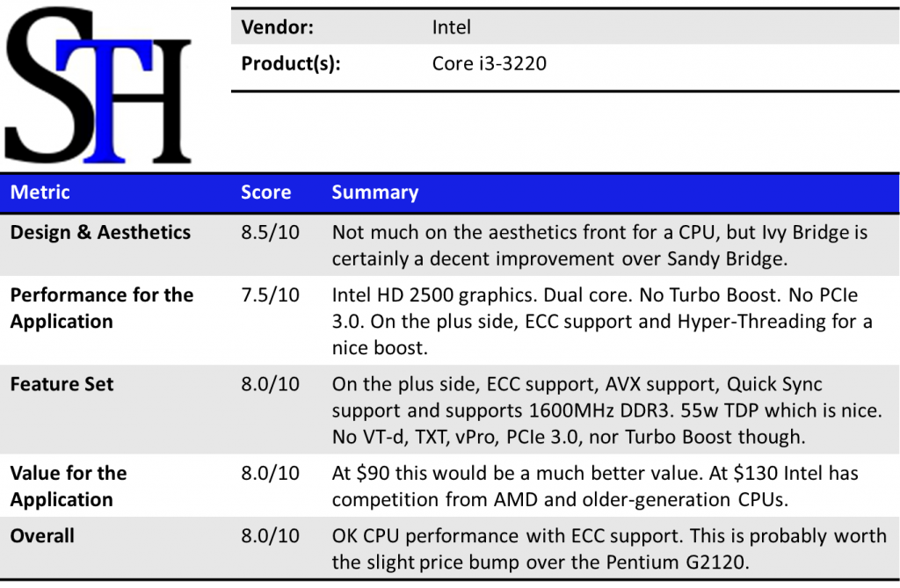Select the Design & Aesthetics metric

pyautogui.click(x=100, y=233)
